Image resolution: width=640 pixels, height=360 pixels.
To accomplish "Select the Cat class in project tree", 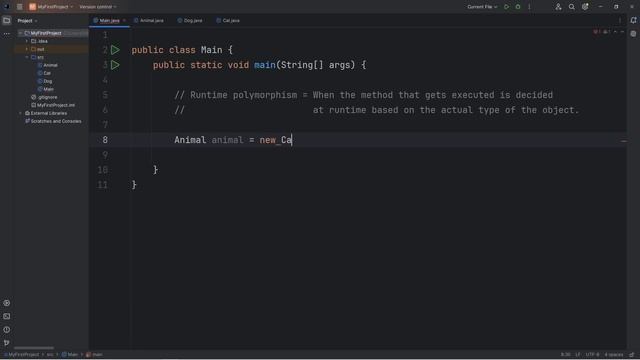I will [x=44, y=73].
